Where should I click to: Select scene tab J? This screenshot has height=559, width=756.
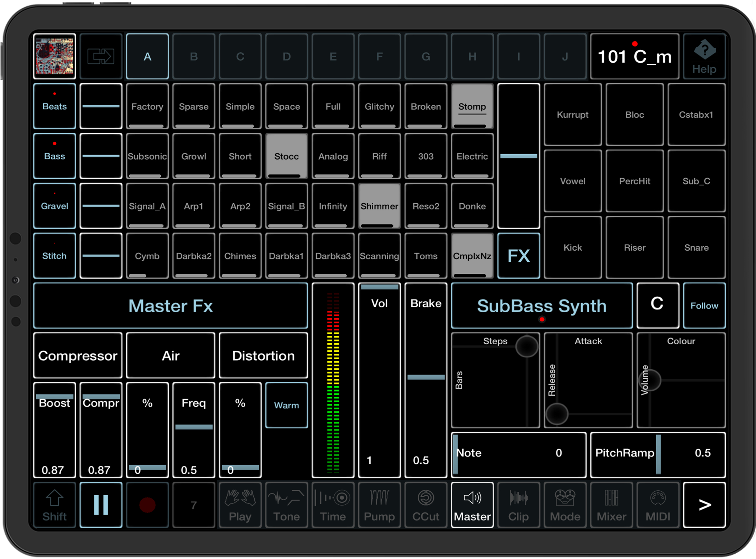pos(564,56)
